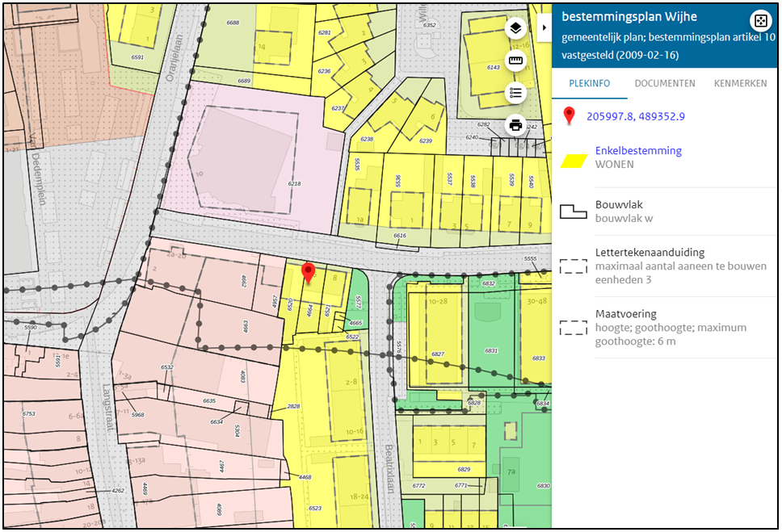Click the print map button
The height and width of the screenshot is (532, 782).
pos(515,124)
